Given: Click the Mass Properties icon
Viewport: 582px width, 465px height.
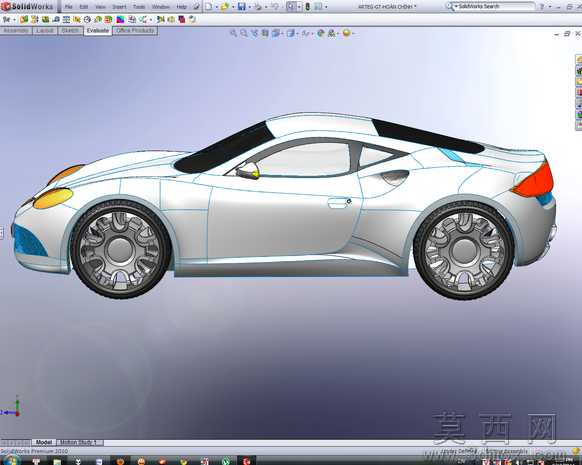Looking at the screenshot, I should click(x=66, y=19).
